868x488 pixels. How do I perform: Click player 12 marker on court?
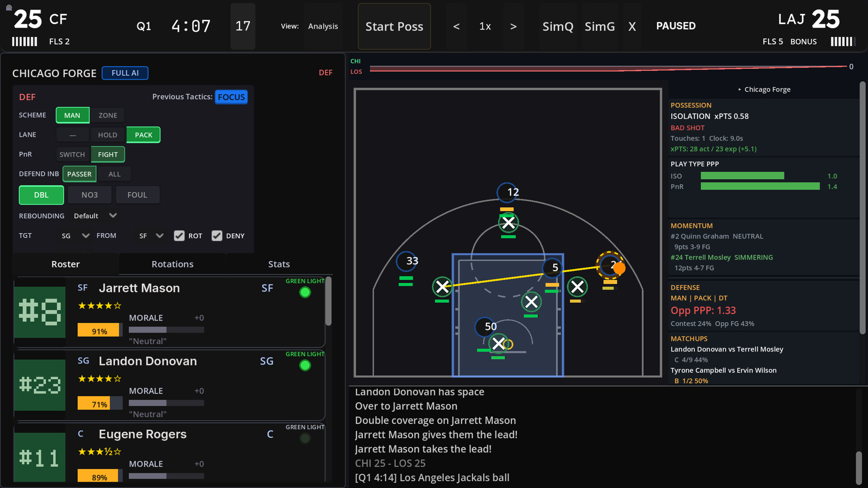coord(507,192)
